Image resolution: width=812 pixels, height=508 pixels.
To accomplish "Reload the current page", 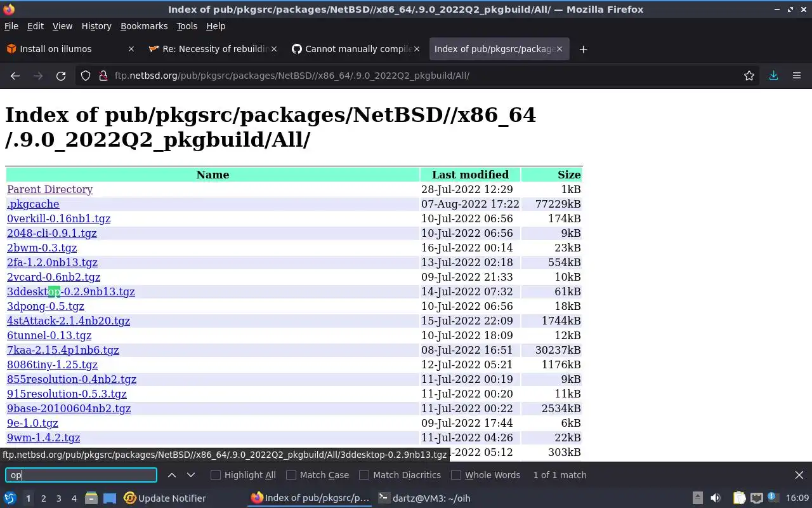I will coord(61,76).
